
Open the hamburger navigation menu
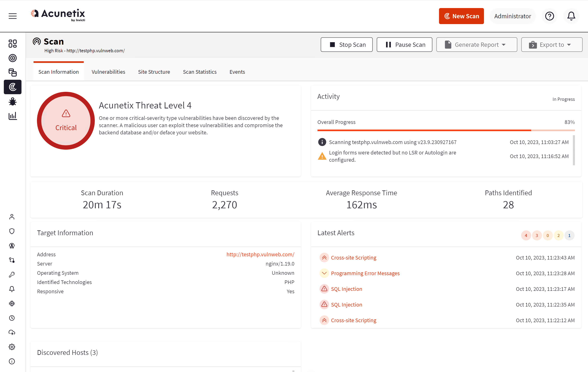coord(12,16)
